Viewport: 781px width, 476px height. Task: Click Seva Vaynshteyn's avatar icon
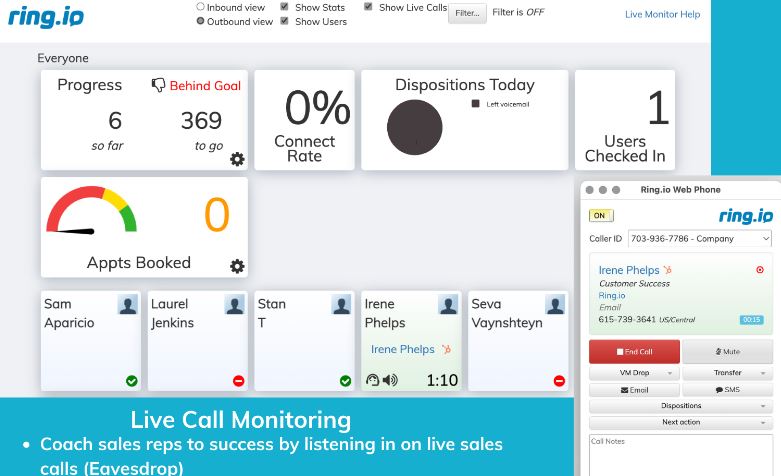(555, 304)
